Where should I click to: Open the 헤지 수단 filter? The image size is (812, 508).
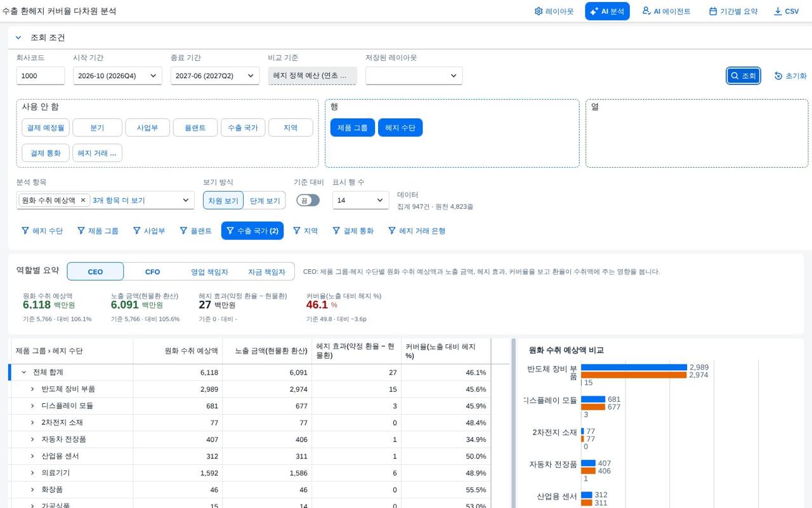tap(43, 231)
